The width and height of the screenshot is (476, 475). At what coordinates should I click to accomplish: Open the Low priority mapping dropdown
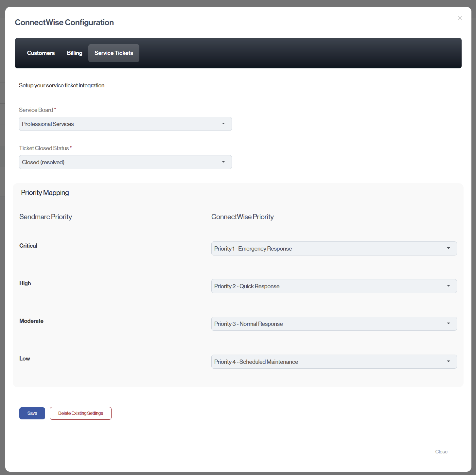(334, 362)
